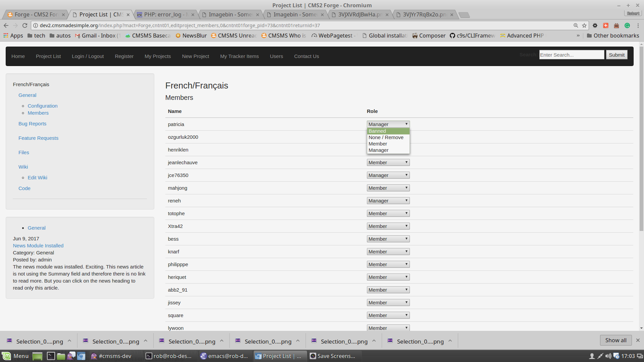Open the Home menu item
The height and width of the screenshot is (362, 644).
click(18, 56)
